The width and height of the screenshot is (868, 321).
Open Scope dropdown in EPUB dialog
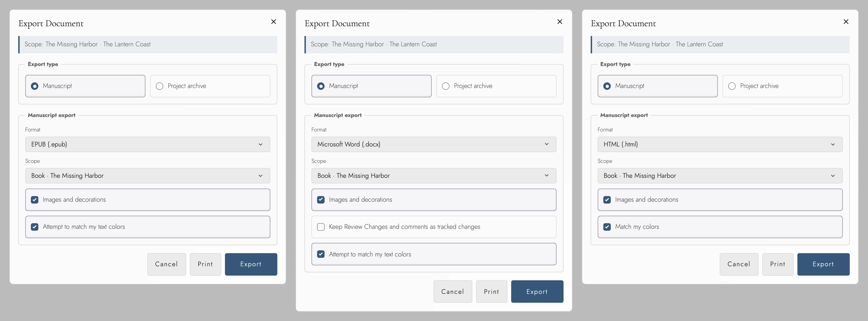coord(148,176)
